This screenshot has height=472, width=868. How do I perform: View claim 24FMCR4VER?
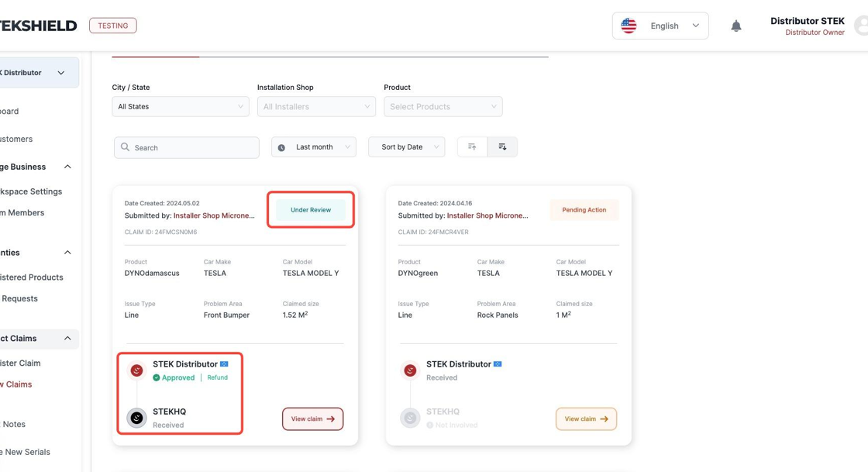coord(586,419)
